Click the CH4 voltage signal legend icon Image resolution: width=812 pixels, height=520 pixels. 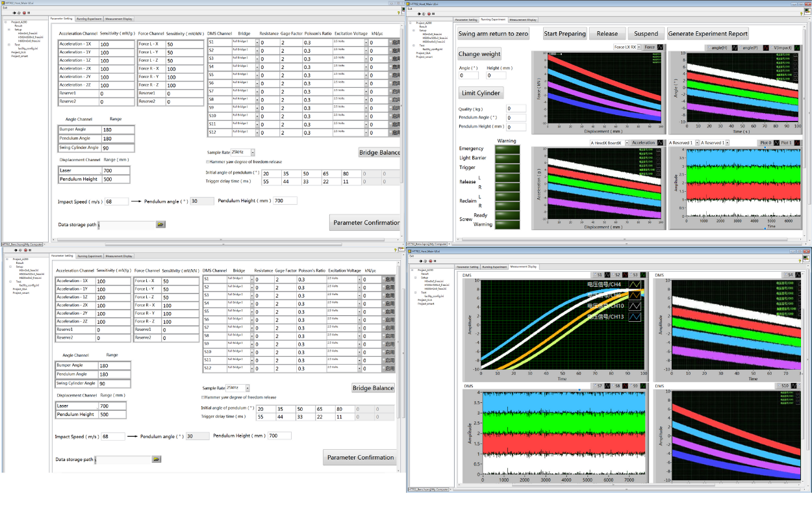(x=633, y=284)
